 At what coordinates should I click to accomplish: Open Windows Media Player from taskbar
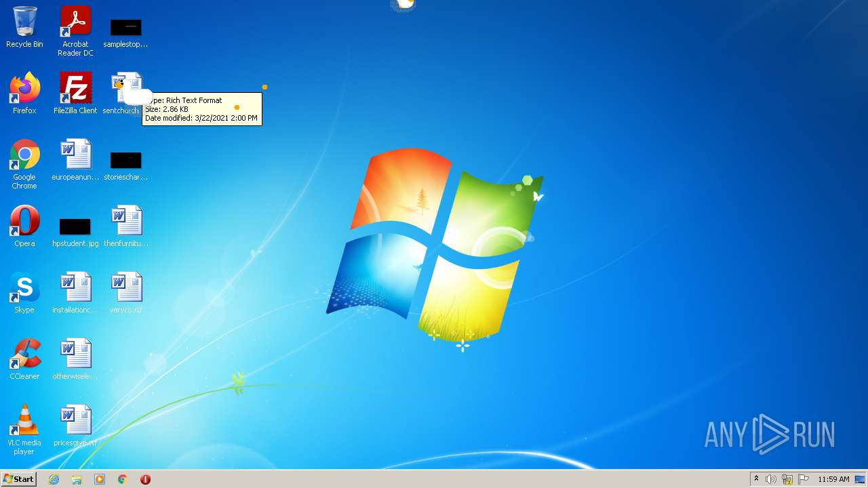[x=100, y=479]
